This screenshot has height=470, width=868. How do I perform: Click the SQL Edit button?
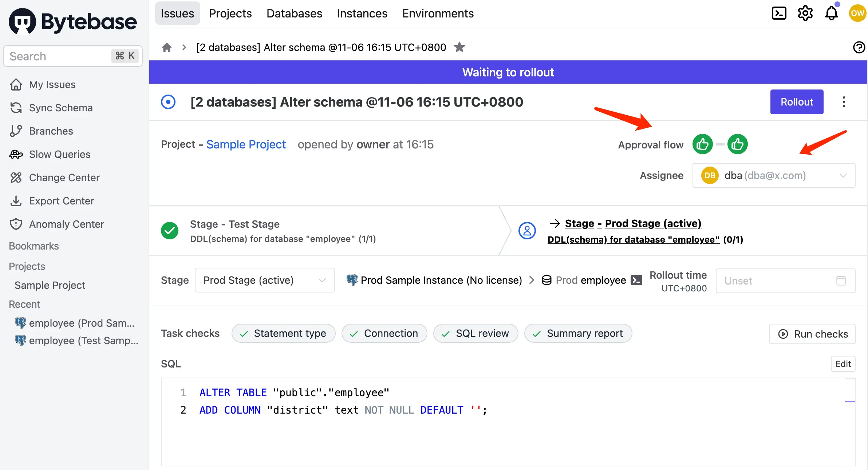843,364
